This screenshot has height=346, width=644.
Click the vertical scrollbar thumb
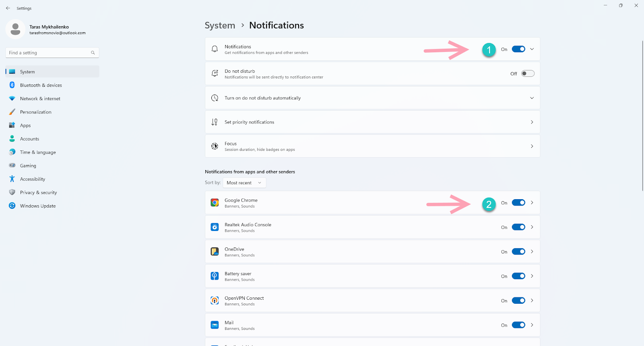click(642, 116)
